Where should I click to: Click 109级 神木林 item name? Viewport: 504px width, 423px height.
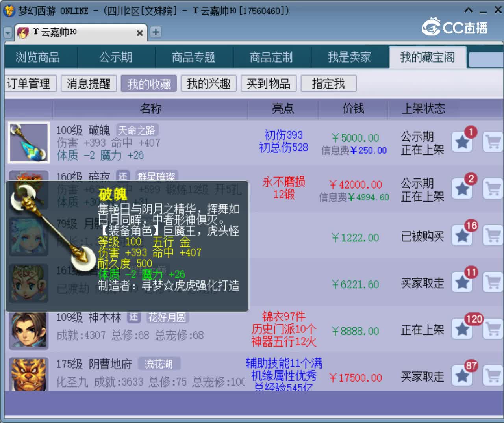pyautogui.click(x=89, y=317)
